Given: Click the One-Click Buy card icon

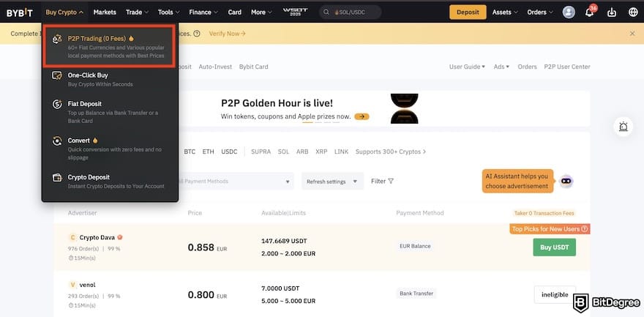Looking at the screenshot, I should pos(57,75).
